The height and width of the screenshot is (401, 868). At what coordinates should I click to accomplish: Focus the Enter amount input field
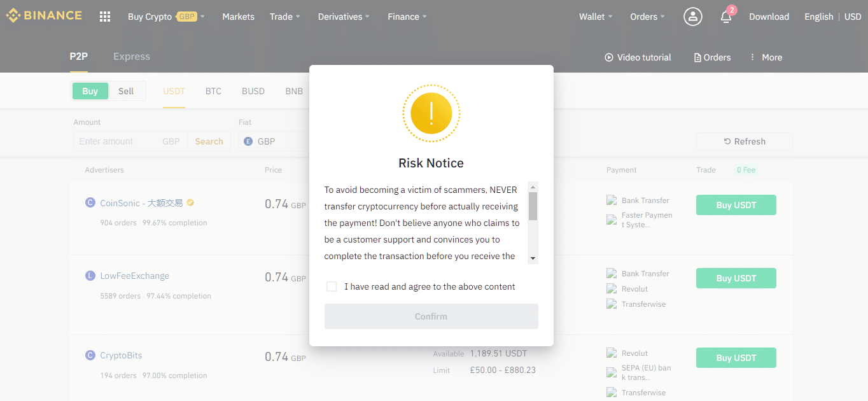point(117,141)
